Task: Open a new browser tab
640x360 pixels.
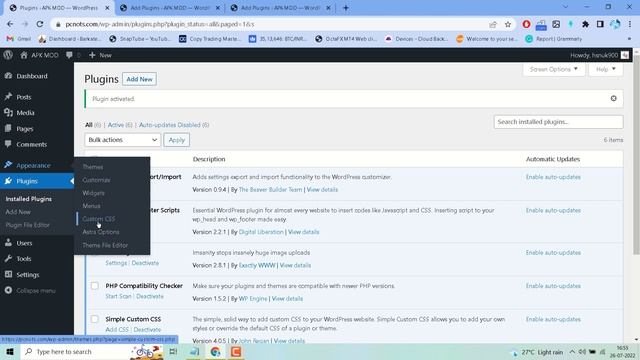Action: [346, 8]
